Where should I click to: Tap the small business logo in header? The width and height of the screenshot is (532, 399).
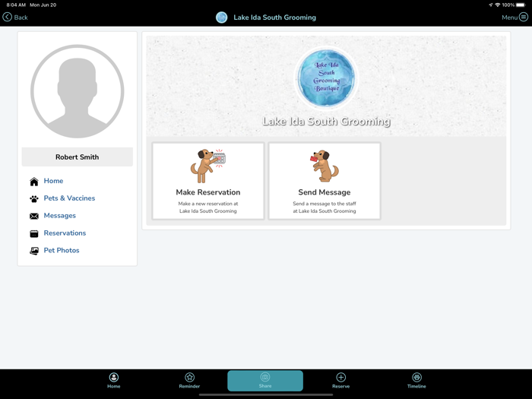pyautogui.click(x=222, y=17)
